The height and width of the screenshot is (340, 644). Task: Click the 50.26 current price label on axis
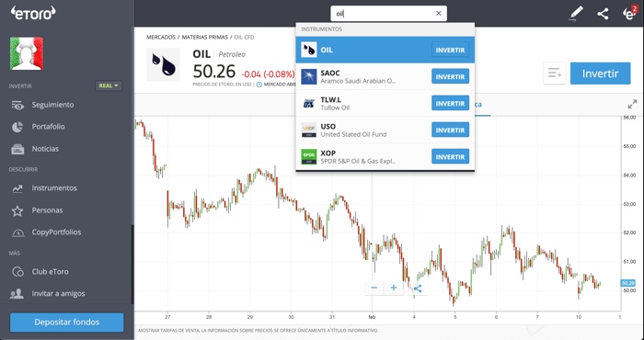[x=627, y=283]
